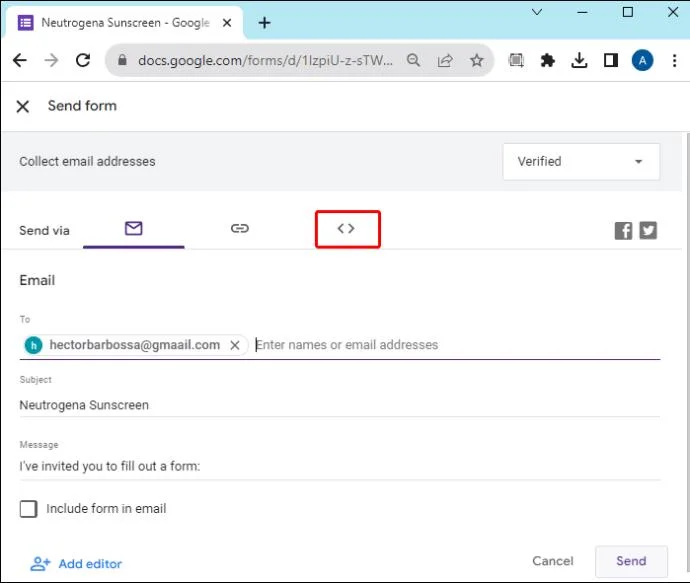The height and width of the screenshot is (583, 690).
Task: Share this page icon
Action: tap(445, 60)
